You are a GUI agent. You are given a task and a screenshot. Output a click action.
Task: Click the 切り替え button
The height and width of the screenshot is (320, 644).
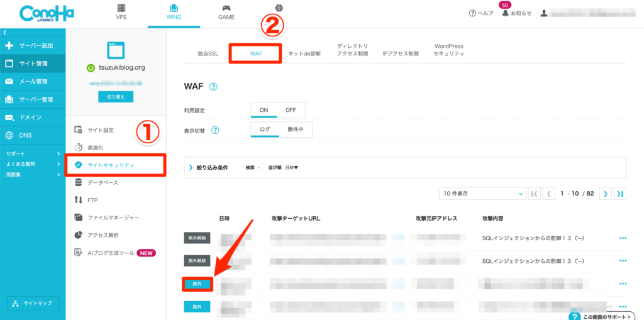pos(116,97)
